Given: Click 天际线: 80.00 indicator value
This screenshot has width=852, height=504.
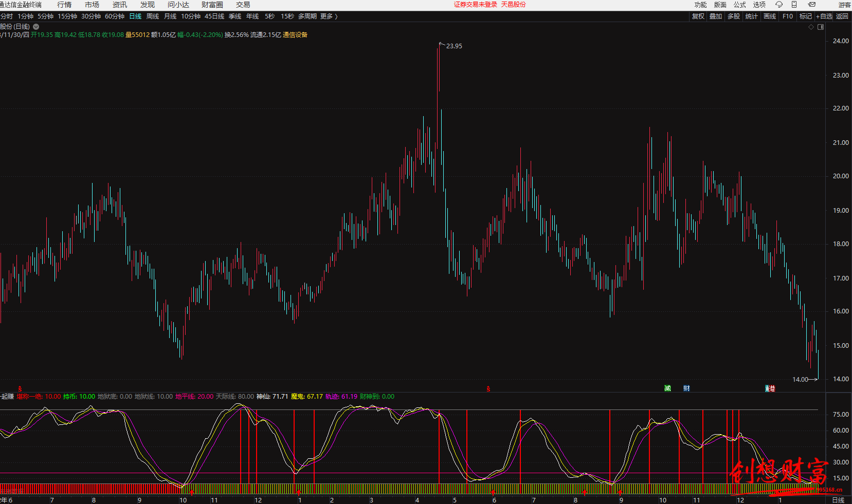Looking at the screenshot, I should pyautogui.click(x=235, y=397).
